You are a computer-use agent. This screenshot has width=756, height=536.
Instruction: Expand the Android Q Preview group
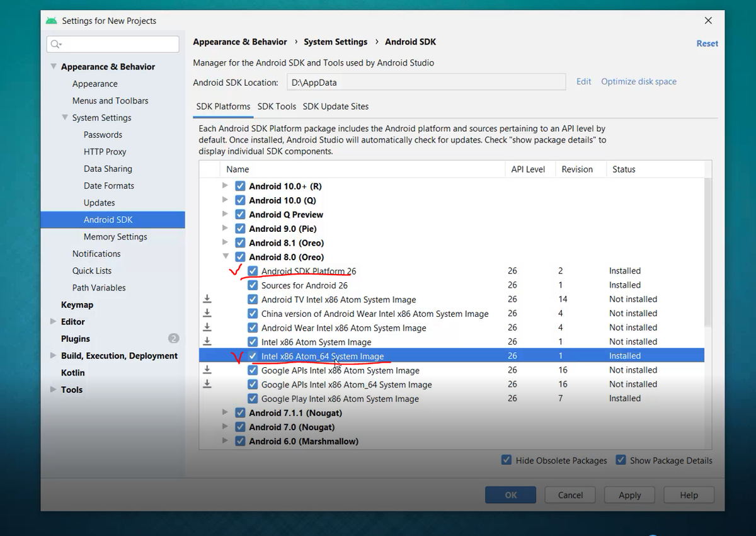[x=226, y=214]
